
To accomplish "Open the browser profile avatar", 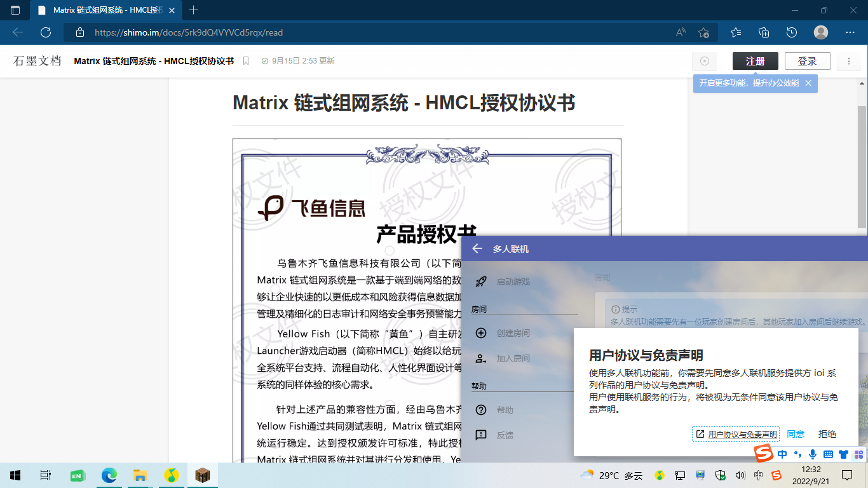I will [821, 32].
